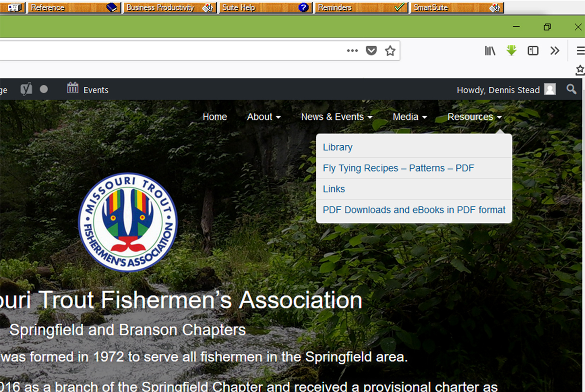This screenshot has height=392, width=585.
Task: Toggle the browser sidebar icon
Action: [533, 51]
